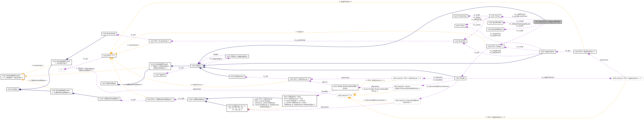Click the m_devices edge label

[x=438, y=77]
